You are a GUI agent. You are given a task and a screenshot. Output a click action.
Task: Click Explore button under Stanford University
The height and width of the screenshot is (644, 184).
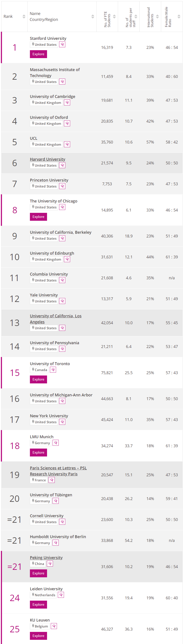[x=38, y=54]
